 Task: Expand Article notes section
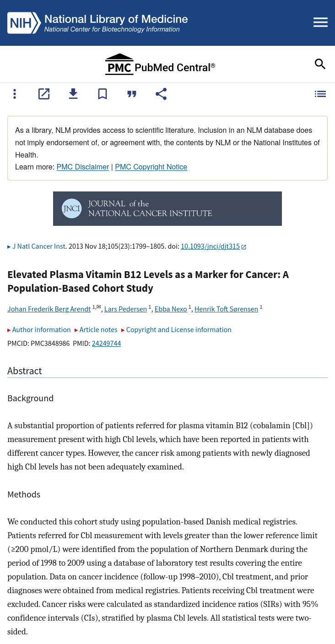tap(96, 330)
